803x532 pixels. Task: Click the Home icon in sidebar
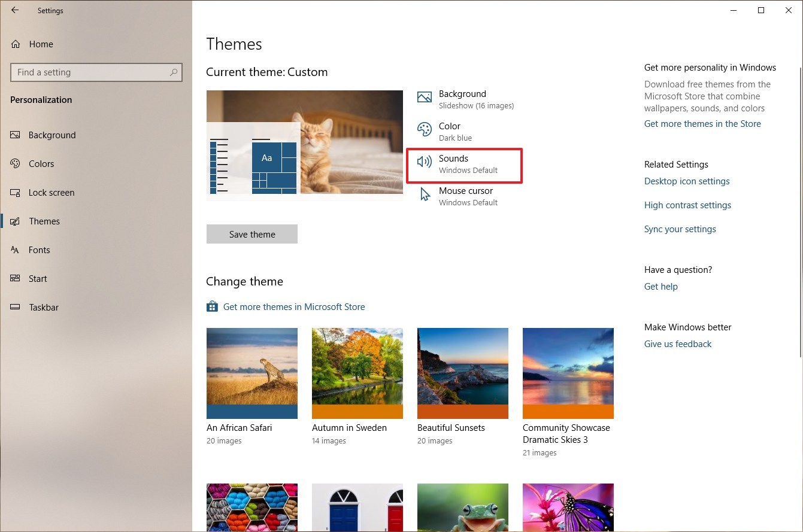(x=16, y=44)
